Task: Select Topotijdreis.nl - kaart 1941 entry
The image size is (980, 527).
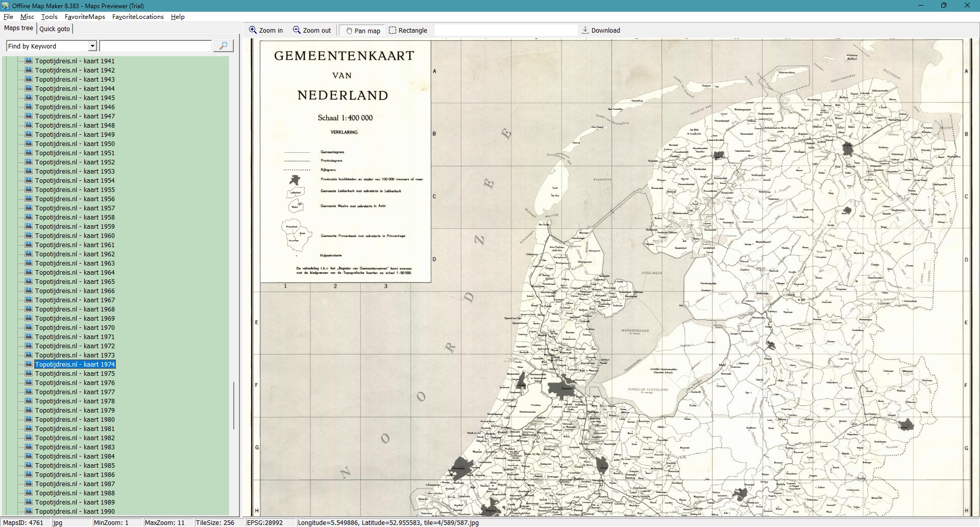Action: (75, 61)
